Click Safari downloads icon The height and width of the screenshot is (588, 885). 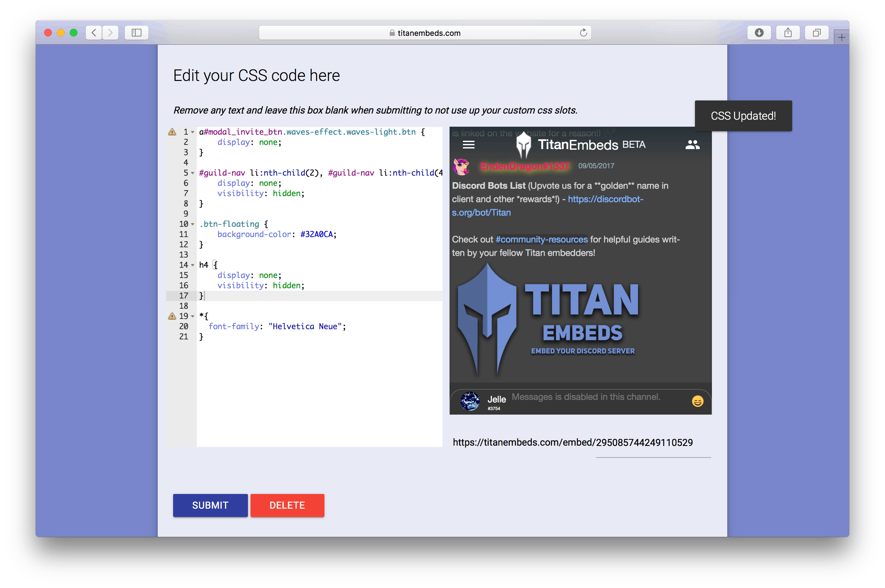pyautogui.click(x=759, y=33)
